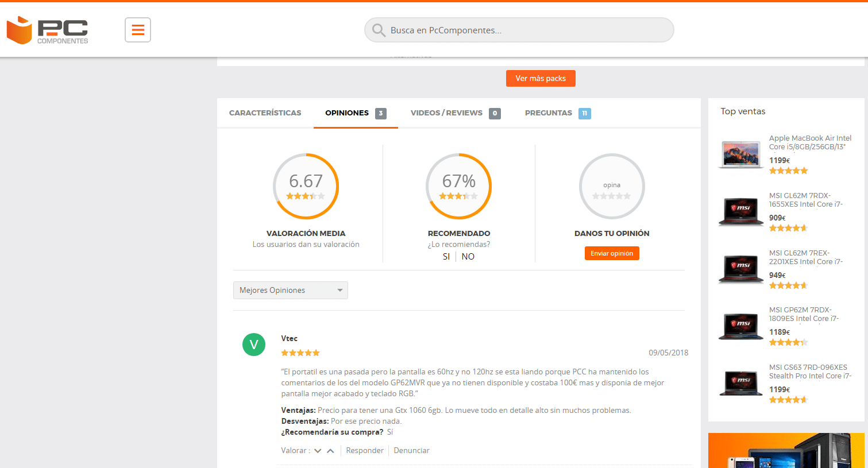868x468 pixels.
Task: Click the review date 09/05/2018
Action: tap(669, 353)
